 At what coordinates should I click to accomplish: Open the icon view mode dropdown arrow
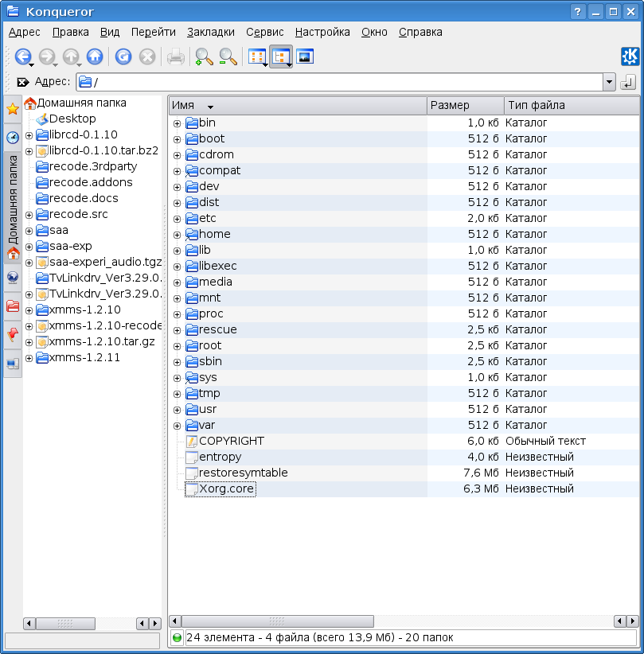[x=265, y=64]
